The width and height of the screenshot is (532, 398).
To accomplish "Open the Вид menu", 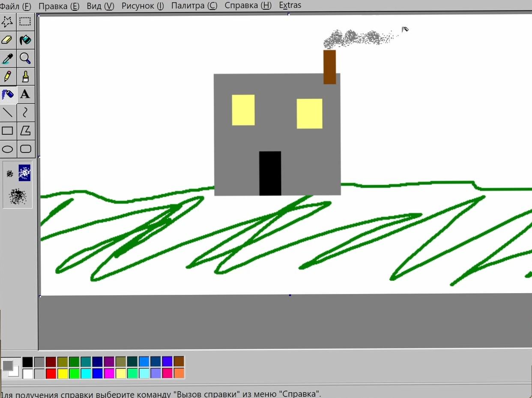I will coord(100,6).
